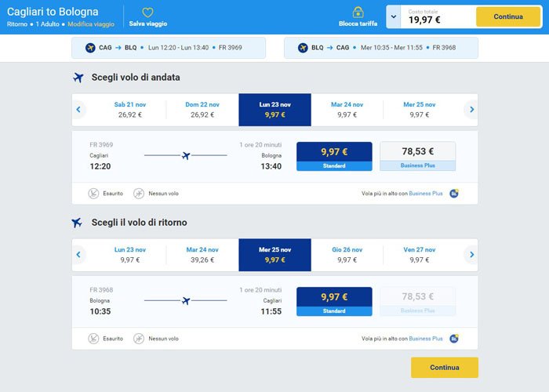Choose Gio 26 nov return date tab
The width and height of the screenshot is (549, 392).
coord(347,255)
